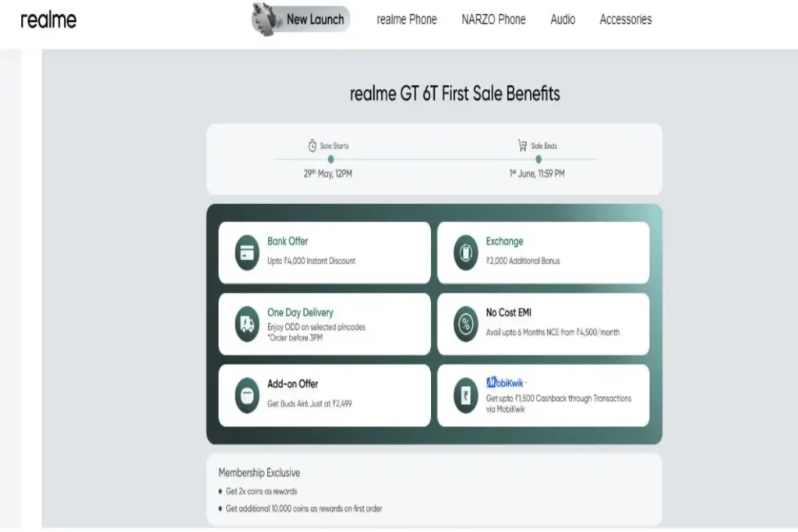This screenshot has width=798, height=532.
Task: Open the No Cost EMI heading
Action: tap(508, 312)
